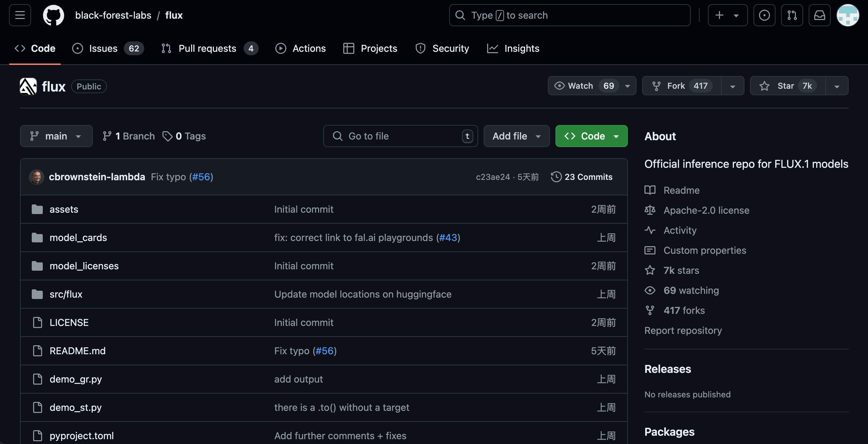Focus the Go to file search field
The image size is (868, 444).
click(401, 136)
